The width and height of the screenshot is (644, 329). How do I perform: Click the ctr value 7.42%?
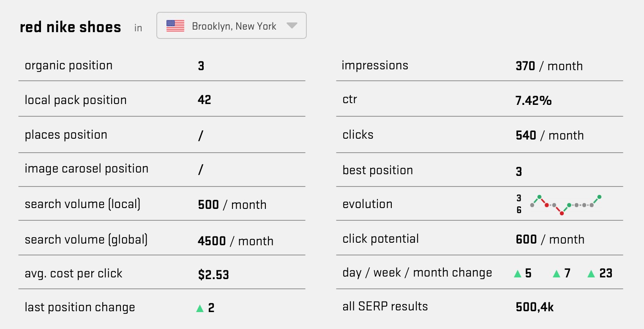pos(533,101)
